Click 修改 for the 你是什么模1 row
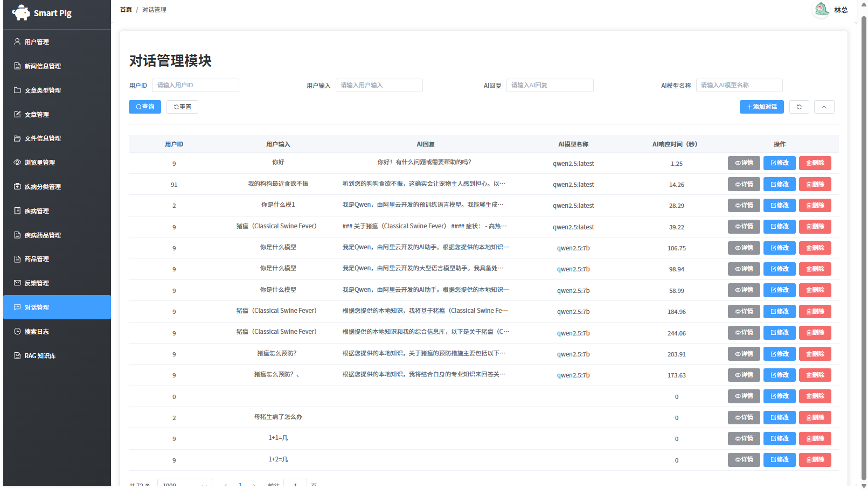The height and width of the screenshot is (490, 868). click(779, 205)
